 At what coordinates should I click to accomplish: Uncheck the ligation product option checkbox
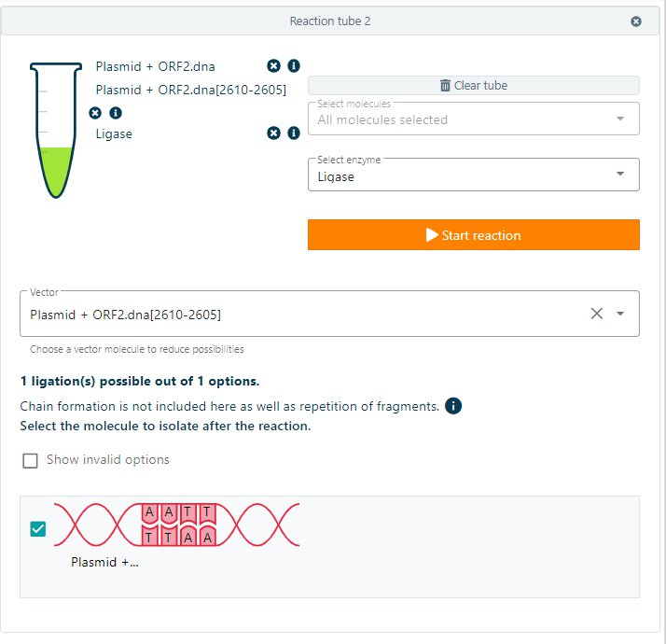click(38, 529)
